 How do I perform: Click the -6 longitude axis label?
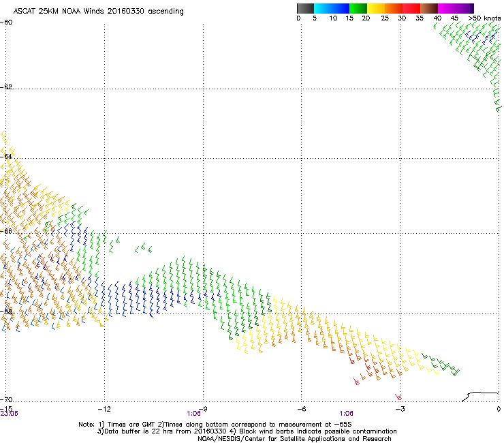302,409
